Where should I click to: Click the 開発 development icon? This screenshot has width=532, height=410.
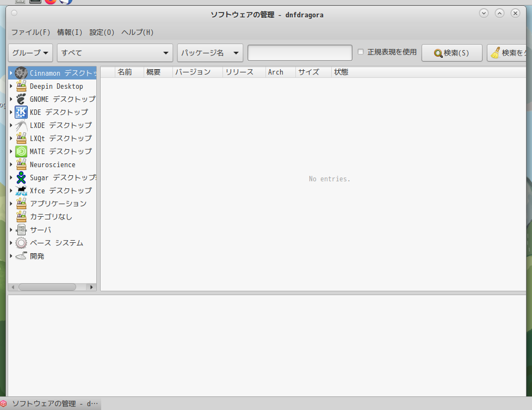point(21,256)
